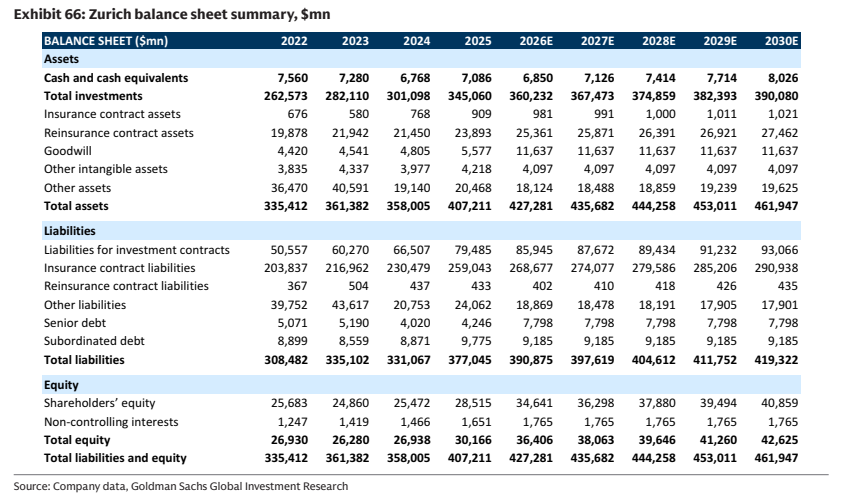Image resolution: width=843 pixels, height=500 pixels.
Task: Click the 'Insurance contract assets' row label
Action: [112, 114]
